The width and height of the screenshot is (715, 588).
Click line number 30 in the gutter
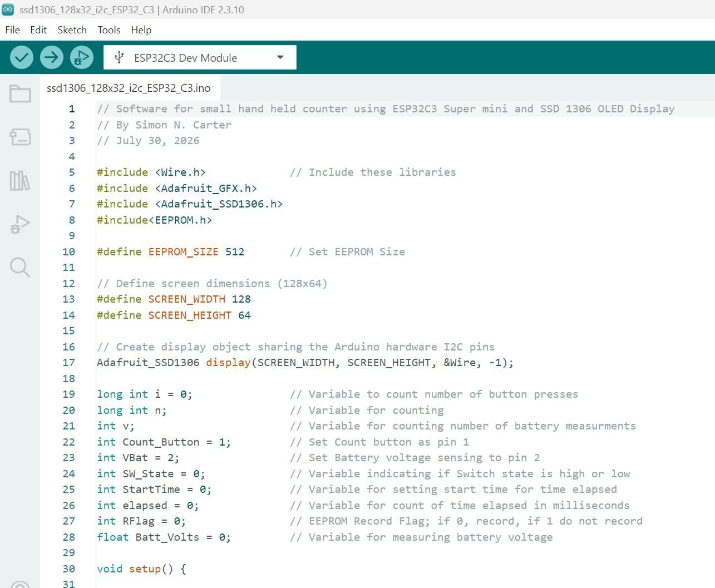pyautogui.click(x=68, y=569)
